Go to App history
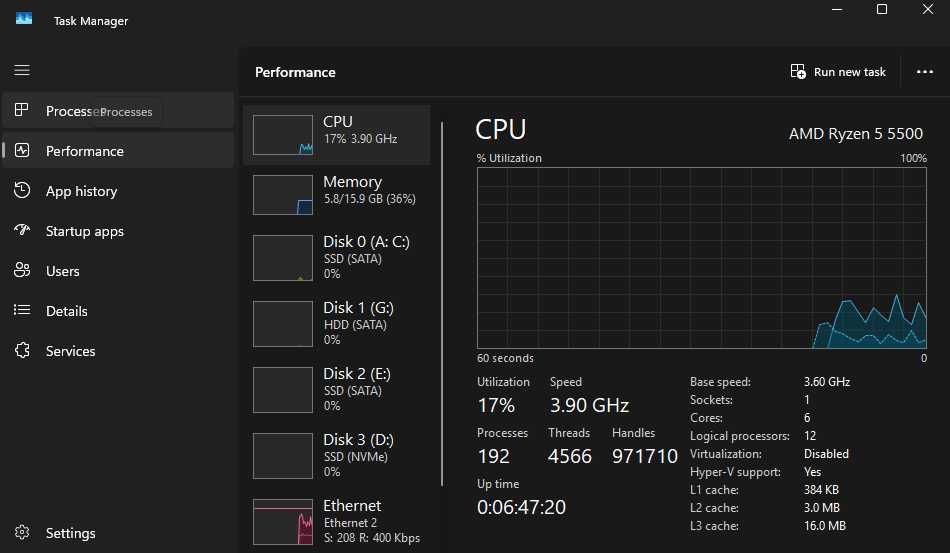The image size is (950, 553). (x=118, y=191)
